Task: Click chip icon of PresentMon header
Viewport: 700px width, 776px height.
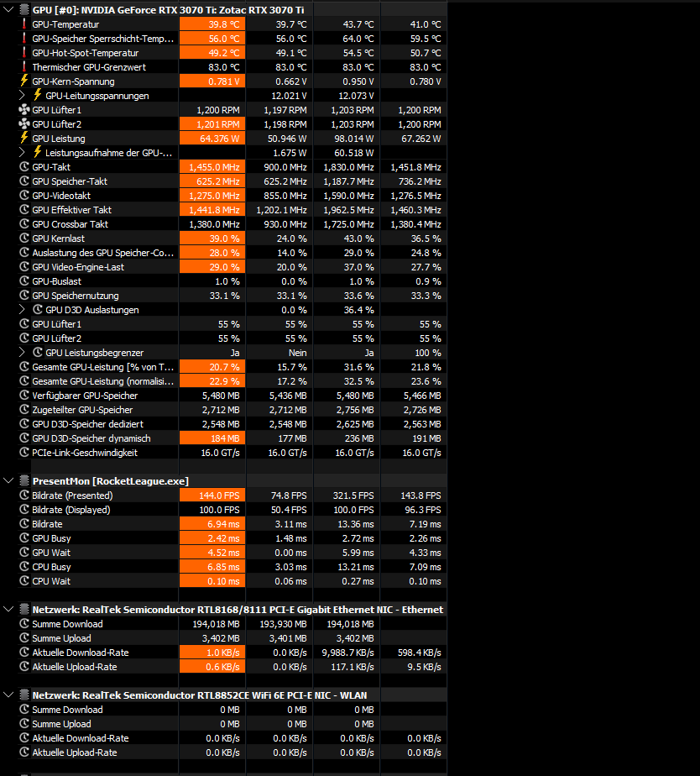Action: coord(24,480)
